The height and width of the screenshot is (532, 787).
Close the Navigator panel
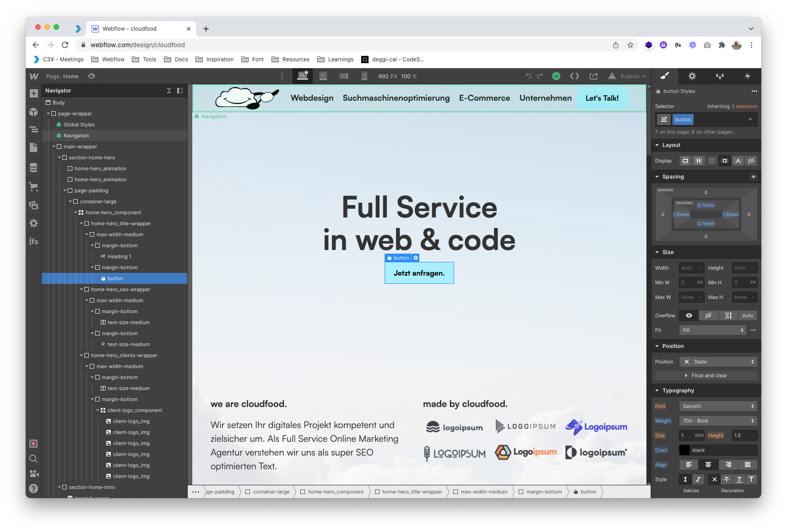pos(169,91)
